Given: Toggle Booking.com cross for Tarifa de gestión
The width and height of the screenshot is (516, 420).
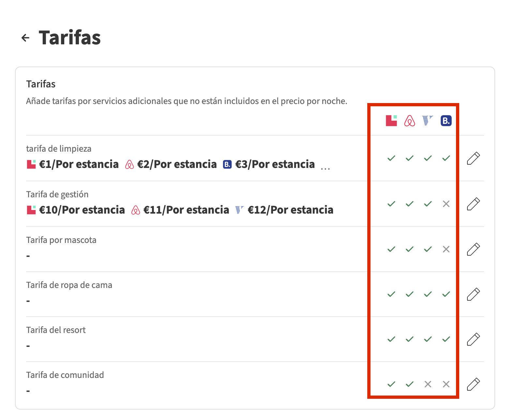Looking at the screenshot, I should [446, 204].
